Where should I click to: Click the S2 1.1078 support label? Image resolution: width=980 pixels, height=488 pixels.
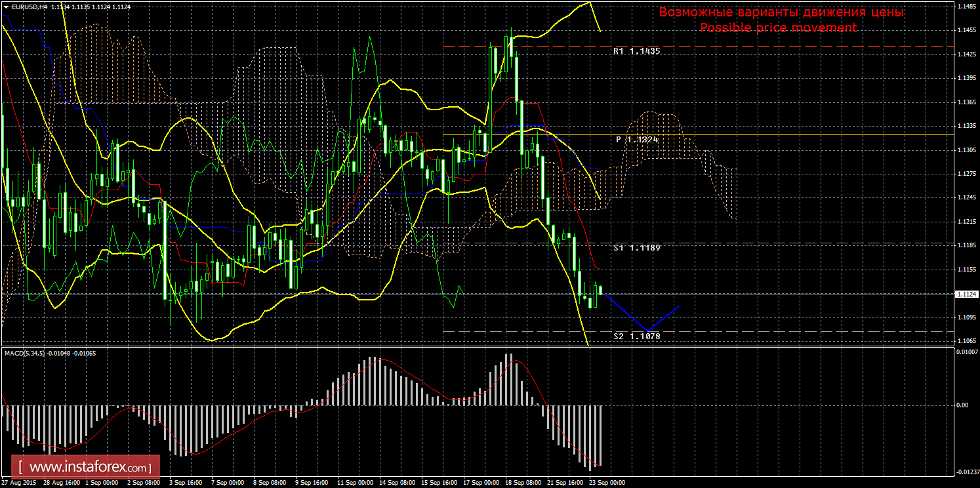pyautogui.click(x=636, y=336)
